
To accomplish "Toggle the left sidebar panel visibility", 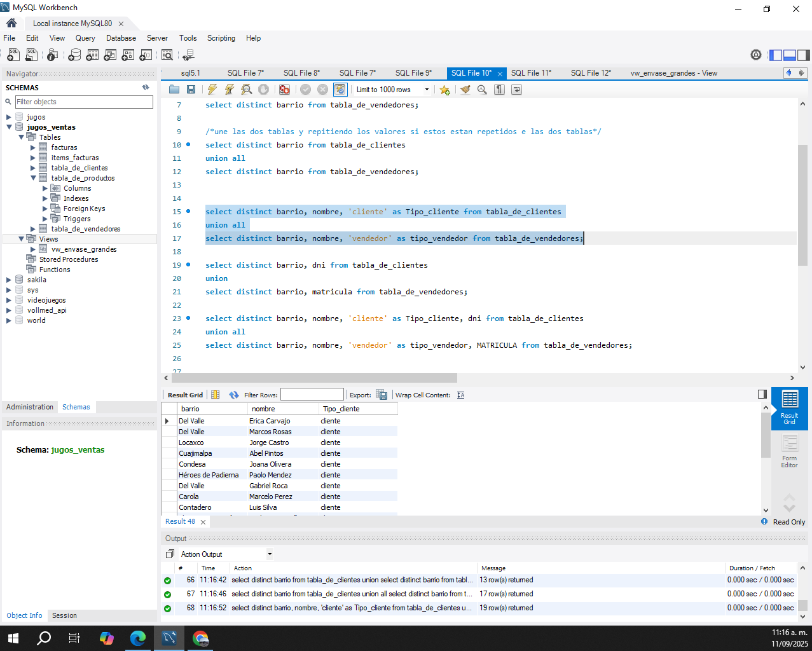I will 776,55.
